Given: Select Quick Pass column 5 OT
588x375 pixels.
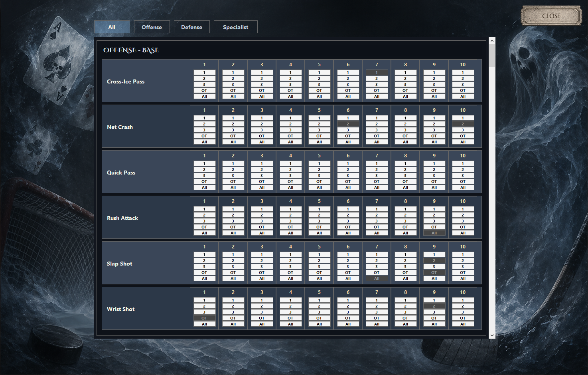Looking at the screenshot, I should point(319,182).
